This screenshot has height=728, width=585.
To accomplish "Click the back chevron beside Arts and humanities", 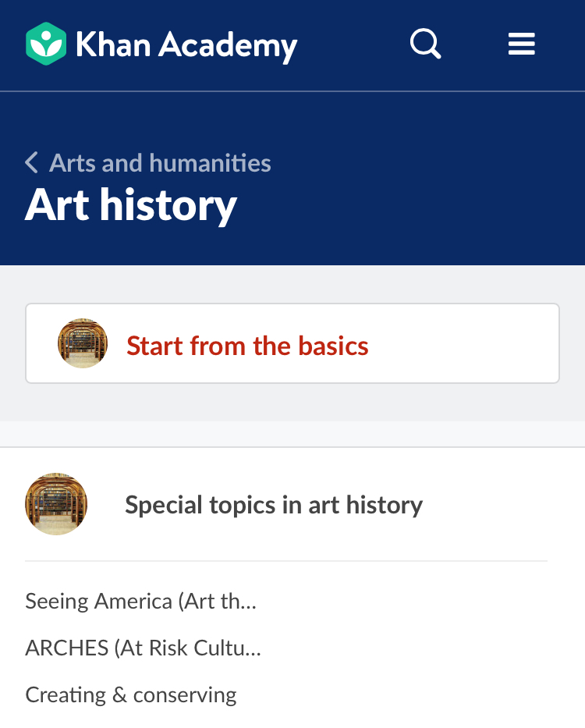I will [x=31, y=163].
